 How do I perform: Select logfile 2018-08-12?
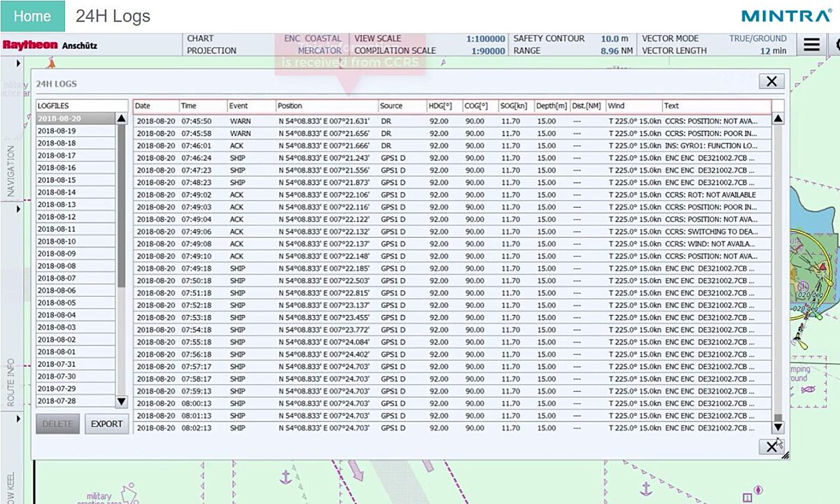click(76, 217)
